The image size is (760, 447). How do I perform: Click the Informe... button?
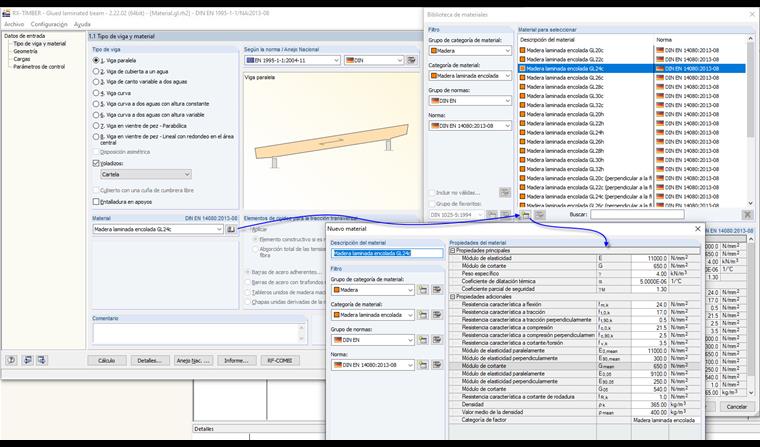236,361
